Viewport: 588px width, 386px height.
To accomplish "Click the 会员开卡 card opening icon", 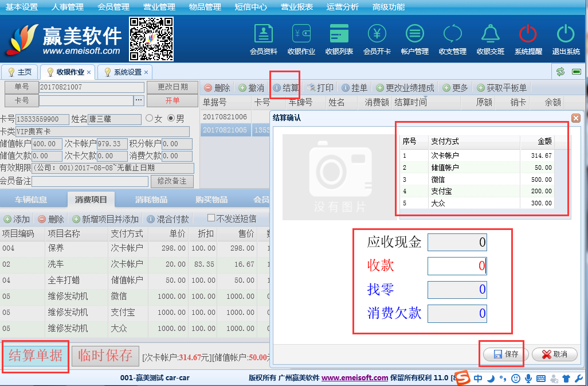I will tap(377, 39).
